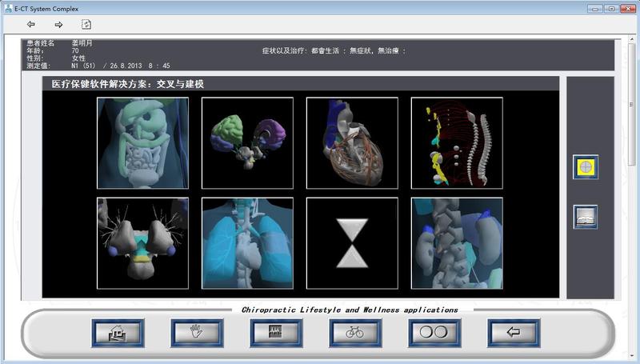Screen dimensions: 640x364
Task: Click the back arrow in top toolbar
Action: coord(31,25)
